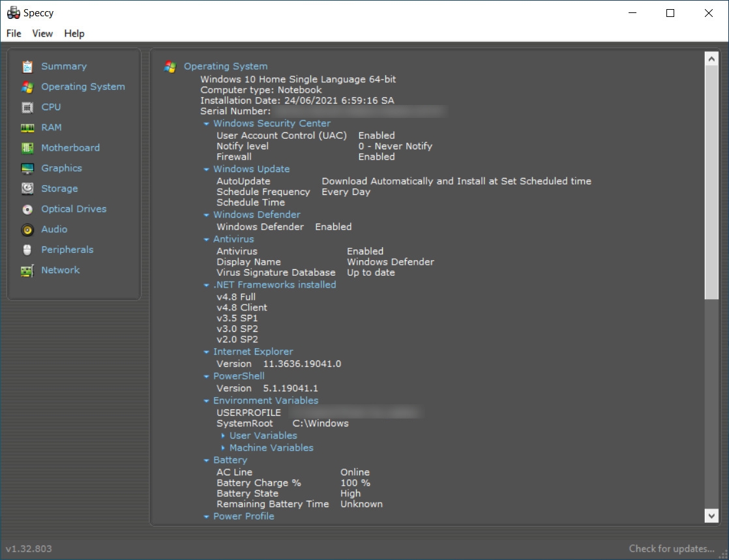Collapse the Environment Variables group
This screenshot has width=729, height=560.
point(206,400)
